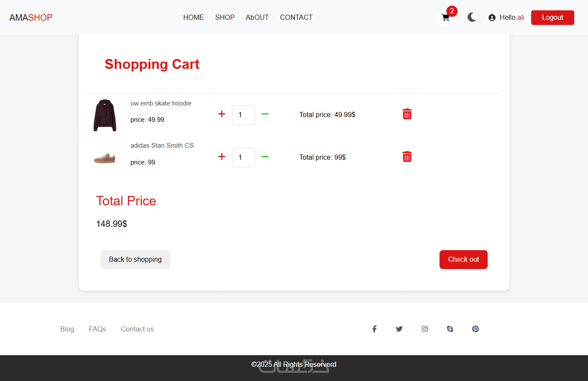The height and width of the screenshot is (381, 588).
Task: Delete the skate hoodie from cart
Action: click(407, 114)
